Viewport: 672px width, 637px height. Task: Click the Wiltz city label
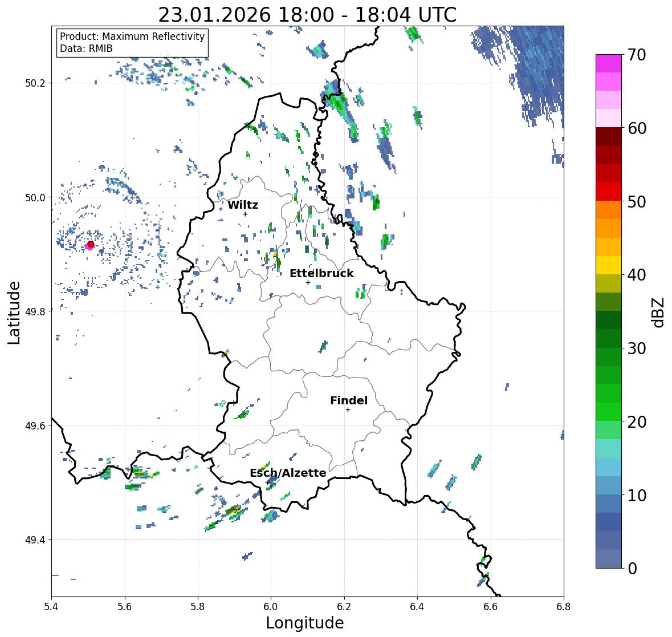pos(243,205)
